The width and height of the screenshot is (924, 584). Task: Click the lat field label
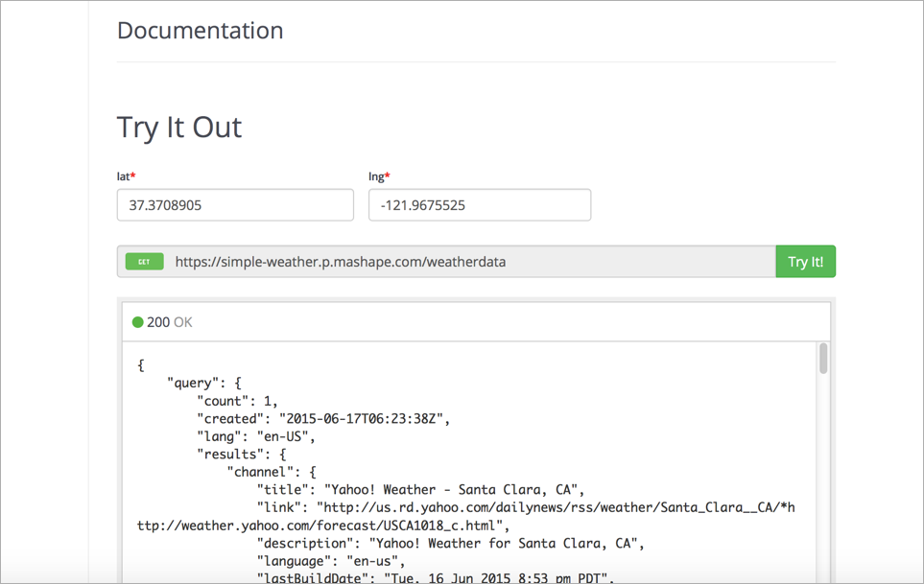(x=123, y=175)
